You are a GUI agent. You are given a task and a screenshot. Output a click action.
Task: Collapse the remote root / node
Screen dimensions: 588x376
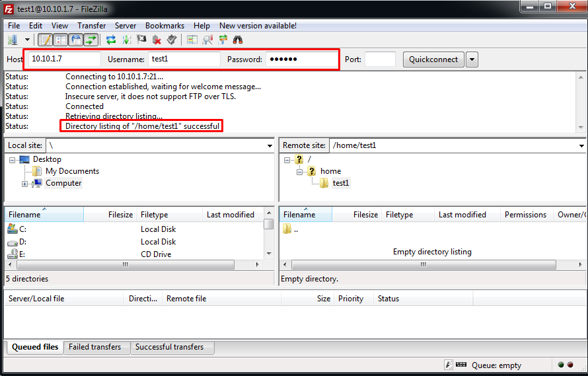coord(287,160)
